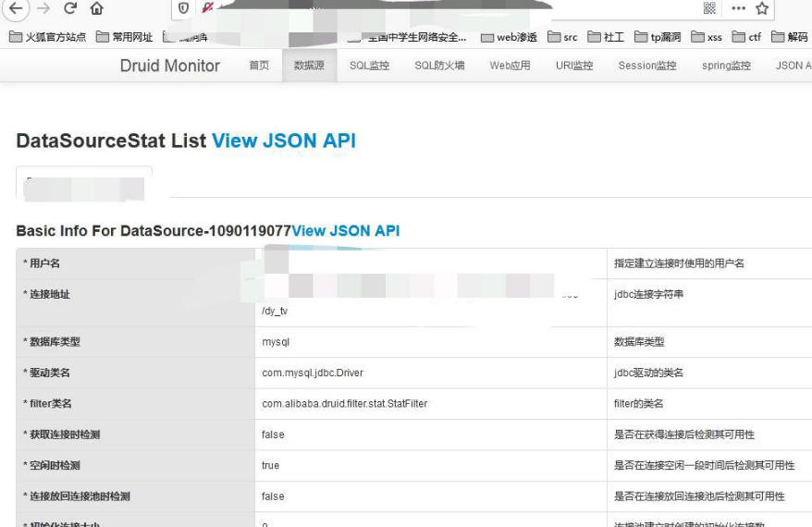Screen dimensions: 812x527
Task: Open the 常用网址 bookmark folder
Action: [125, 37]
